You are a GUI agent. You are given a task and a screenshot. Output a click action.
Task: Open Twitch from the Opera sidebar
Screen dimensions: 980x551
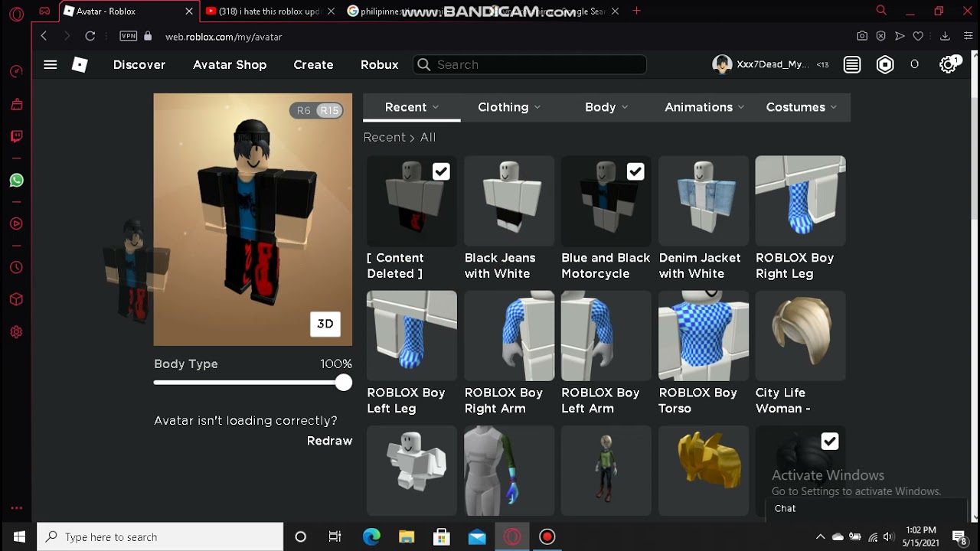tap(16, 136)
